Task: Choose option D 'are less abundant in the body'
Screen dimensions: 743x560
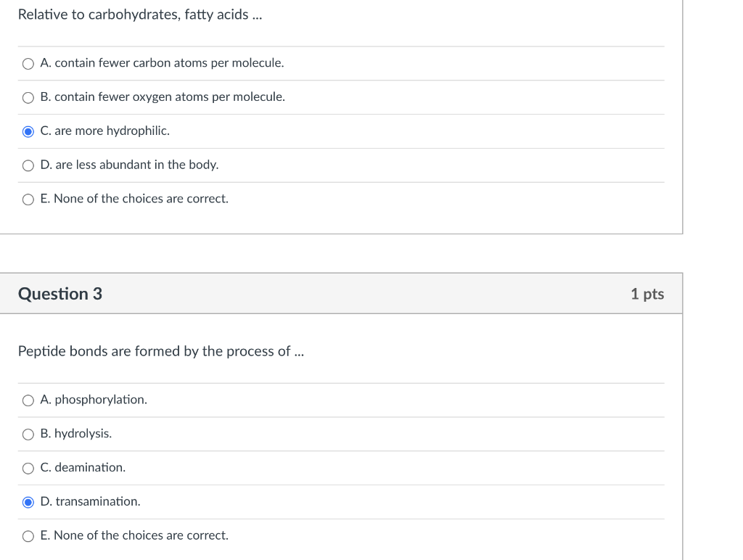Action: tap(28, 165)
